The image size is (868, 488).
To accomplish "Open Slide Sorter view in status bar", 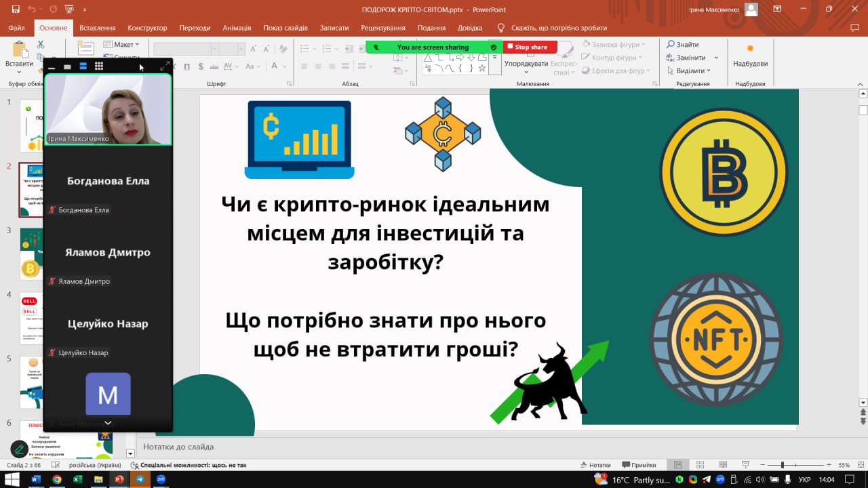I will (701, 465).
